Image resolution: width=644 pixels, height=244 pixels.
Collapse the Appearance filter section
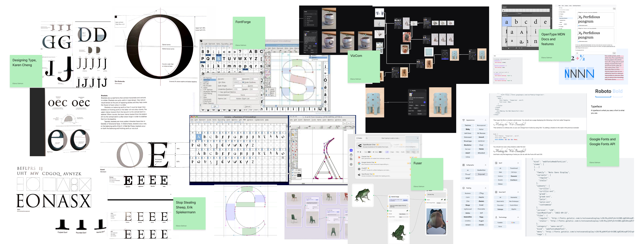[485, 120]
